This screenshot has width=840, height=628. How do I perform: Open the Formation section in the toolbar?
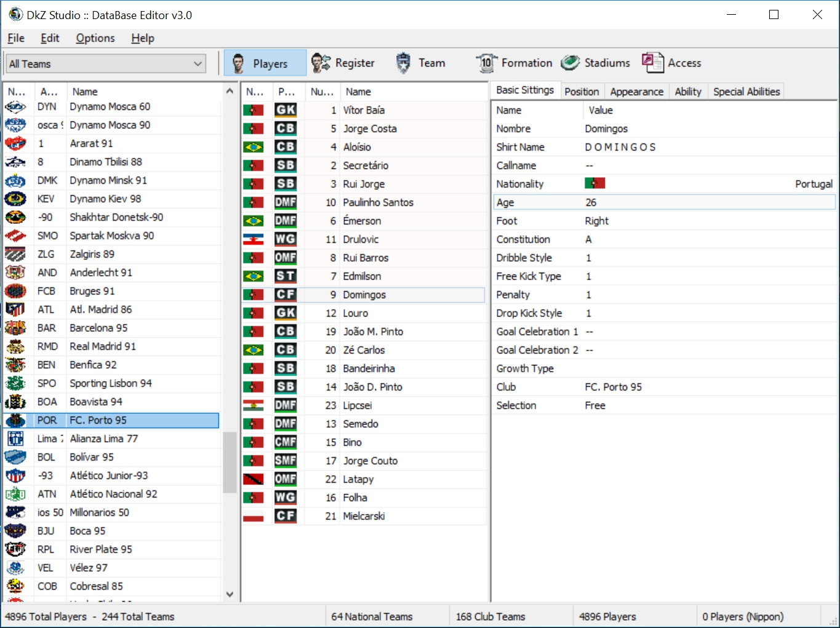click(514, 63)
